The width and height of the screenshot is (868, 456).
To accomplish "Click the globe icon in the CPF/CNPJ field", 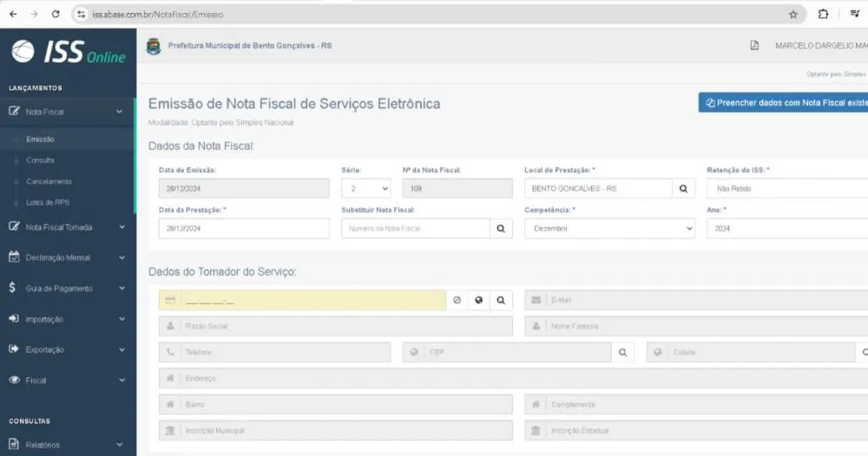I will (x=479, y=301).
